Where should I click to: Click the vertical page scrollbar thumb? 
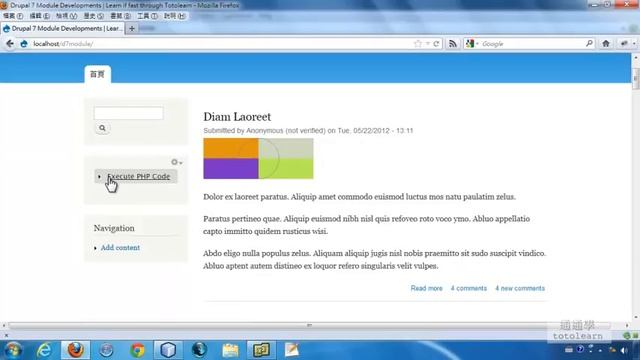pos(636,78)
